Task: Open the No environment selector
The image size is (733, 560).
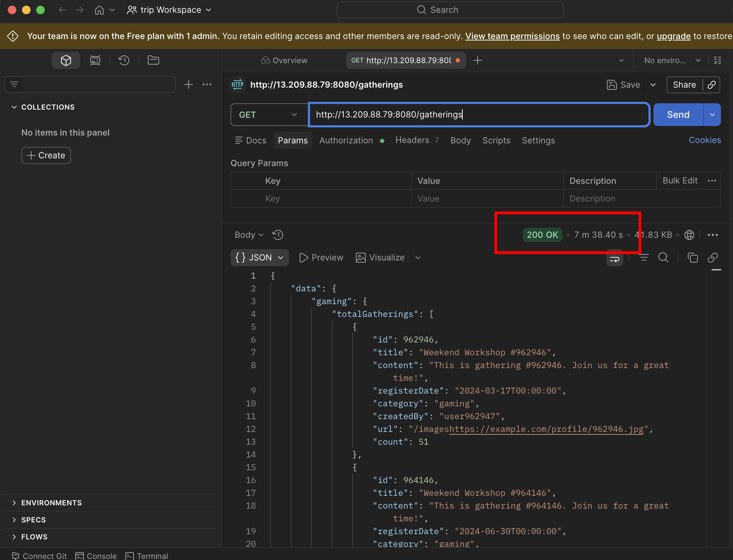Action: (673, 60)
